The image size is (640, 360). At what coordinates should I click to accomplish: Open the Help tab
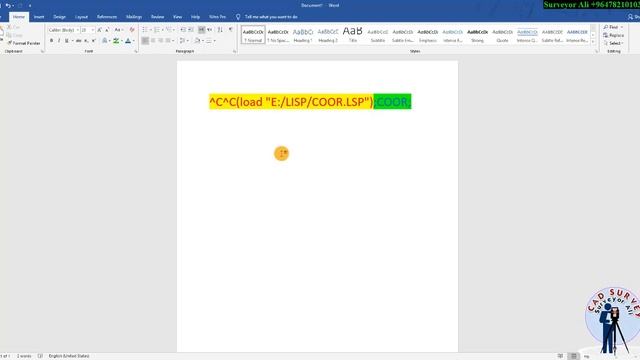[x=196, y=17]
